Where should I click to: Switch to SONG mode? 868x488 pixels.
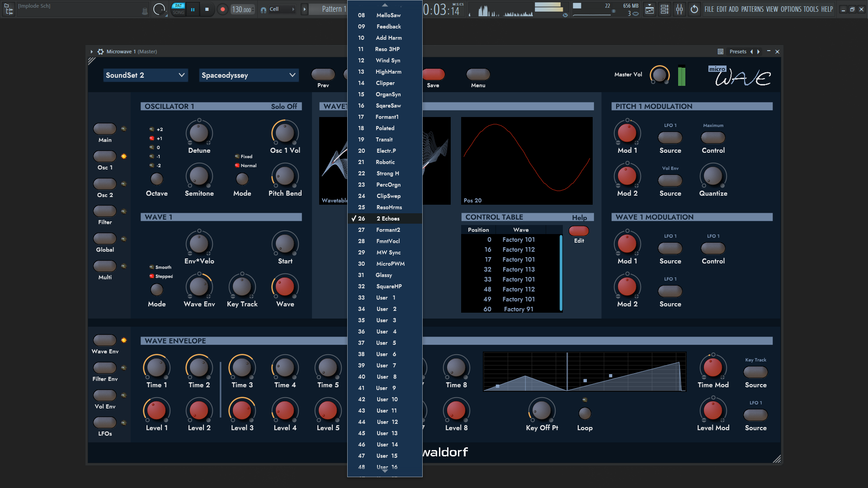pos(179,12)
